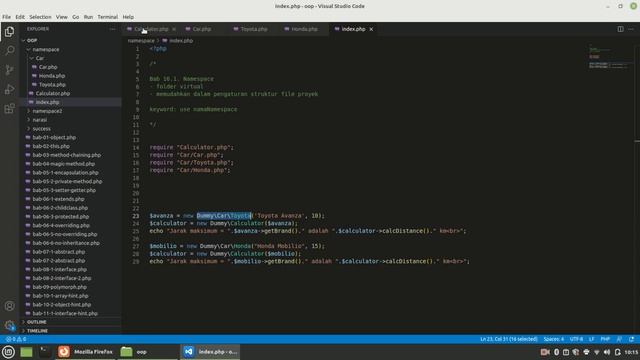
Task: Open the Help menu
Action: pos(128,17)
